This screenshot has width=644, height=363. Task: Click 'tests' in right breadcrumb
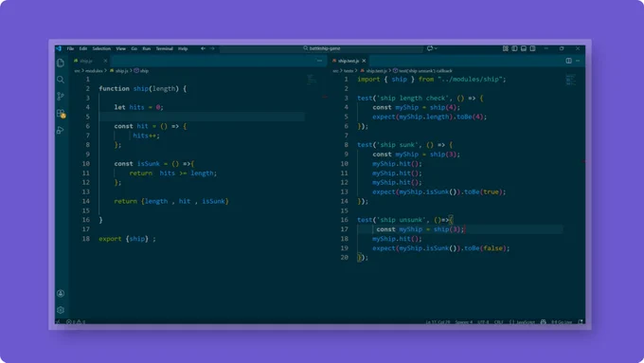(x=349, y=71)
